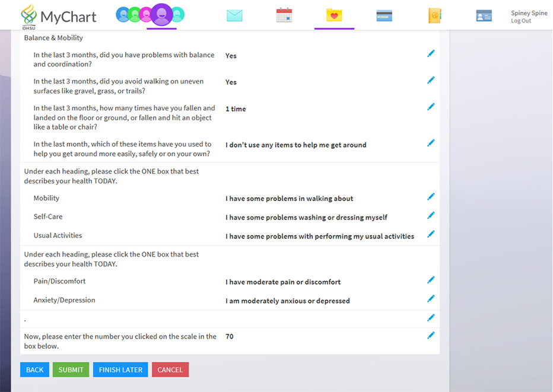
Task: Edit the uneven surfaces walking answer
Action: (431, 80)
